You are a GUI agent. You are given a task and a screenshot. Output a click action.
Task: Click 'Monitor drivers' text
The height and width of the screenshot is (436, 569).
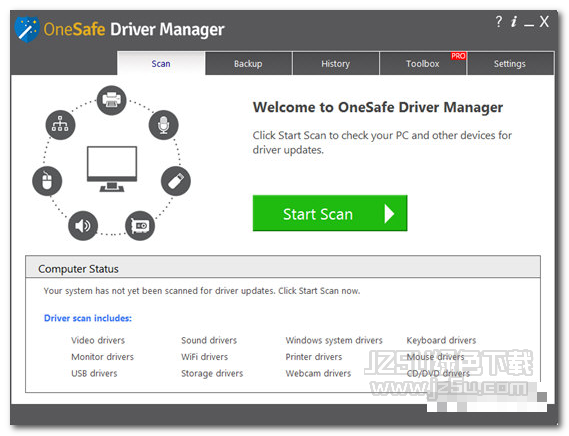point(102,356)
